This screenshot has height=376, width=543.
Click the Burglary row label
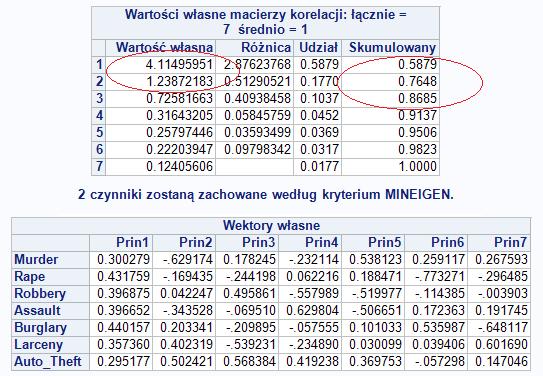(40, 328)
